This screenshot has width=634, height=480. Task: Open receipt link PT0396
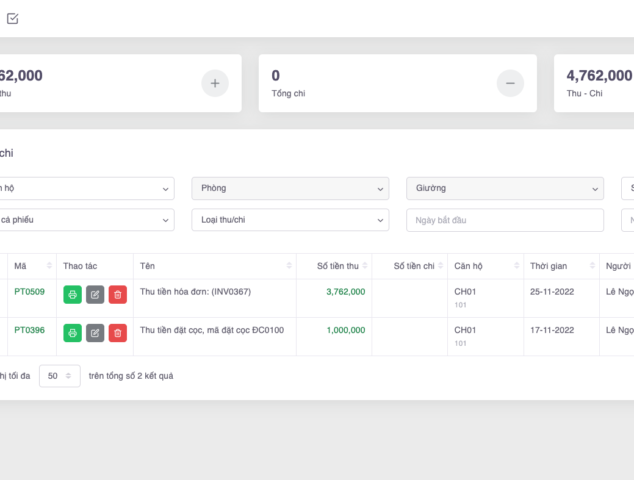point(29,329)
